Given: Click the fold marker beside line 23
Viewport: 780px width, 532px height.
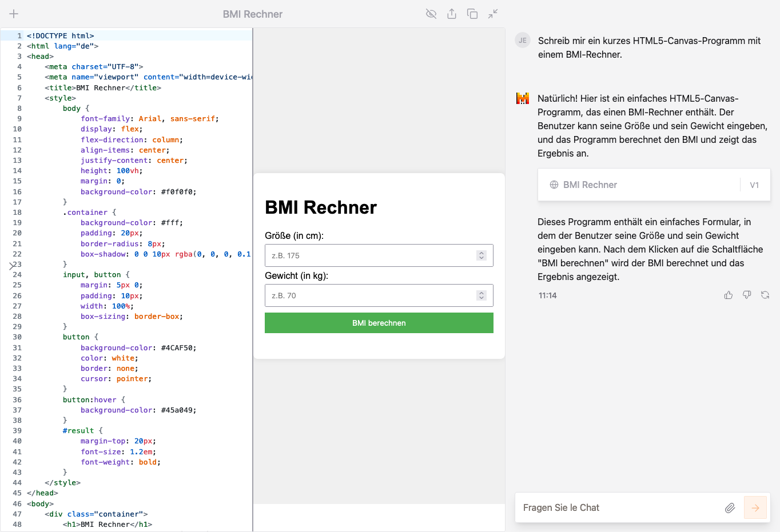Looking at the screenshot, I should 11,265.
